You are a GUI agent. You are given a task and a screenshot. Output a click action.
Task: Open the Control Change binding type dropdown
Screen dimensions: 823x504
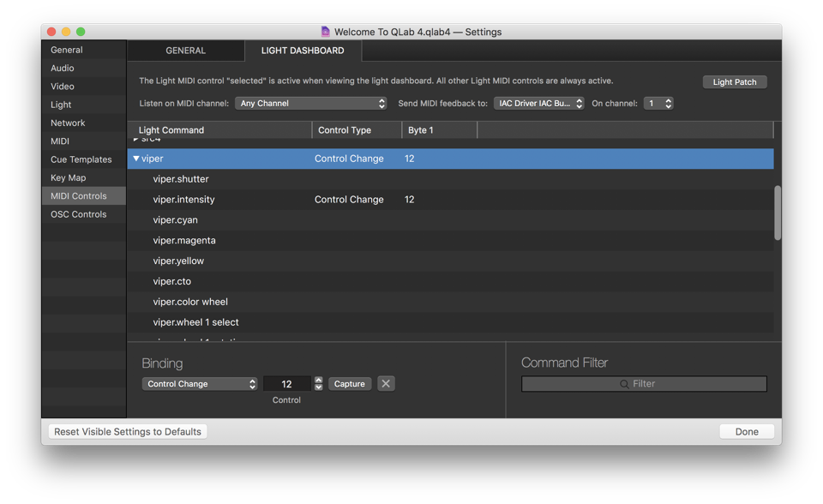(200, 384)
